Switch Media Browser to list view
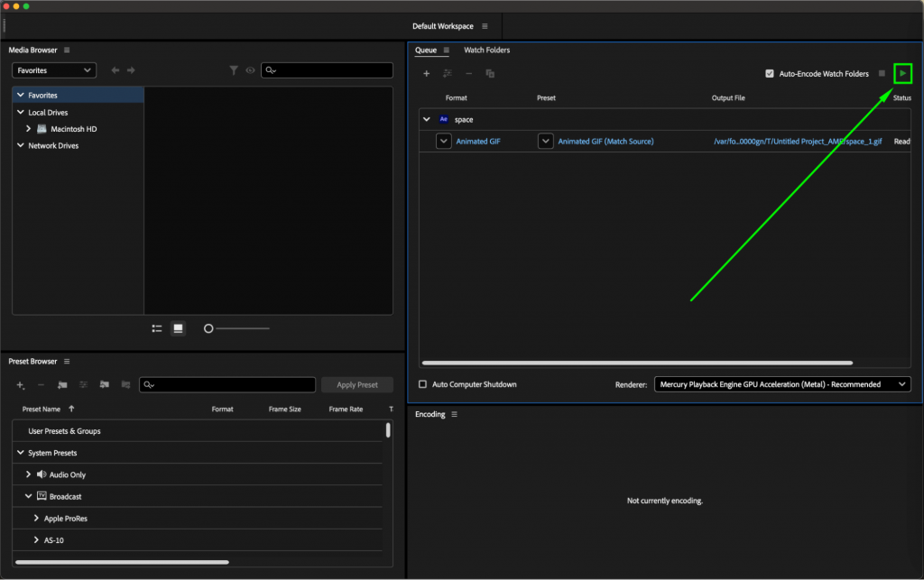The height and width of the screenshot is (580, 924). tap(156, 328)
